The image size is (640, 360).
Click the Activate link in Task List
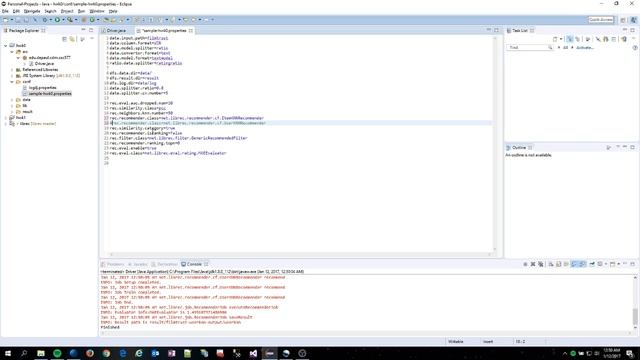[x=585, y=48]
